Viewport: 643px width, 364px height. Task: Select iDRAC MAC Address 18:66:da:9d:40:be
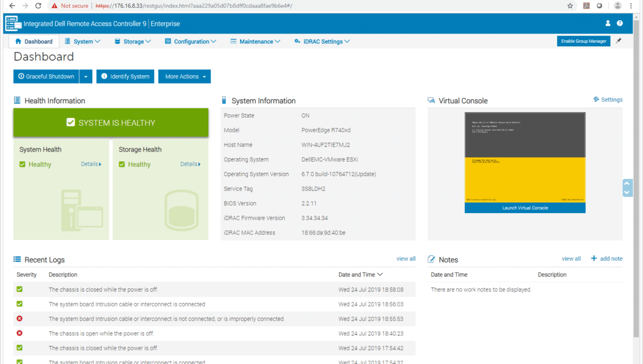pyautogui.click(x=323, y=233)
